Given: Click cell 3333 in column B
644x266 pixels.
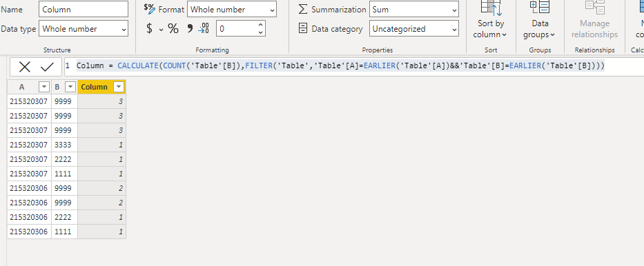Looking at the screenshot, I should click(64, 145).
